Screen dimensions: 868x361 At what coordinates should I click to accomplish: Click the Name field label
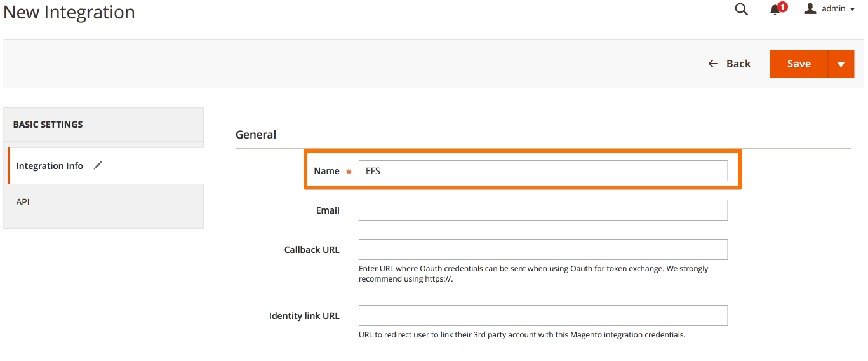coord(326,171)
